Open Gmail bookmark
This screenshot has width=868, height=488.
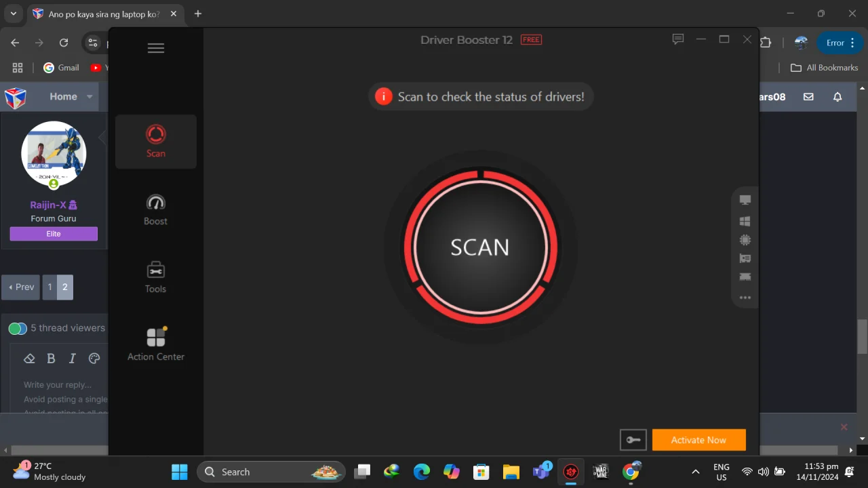point(62,68)
